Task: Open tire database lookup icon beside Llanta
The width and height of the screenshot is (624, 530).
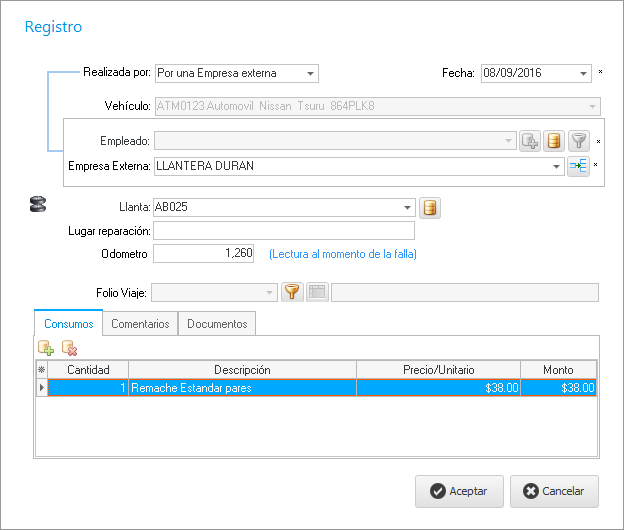Action: (x=430, y=208)
